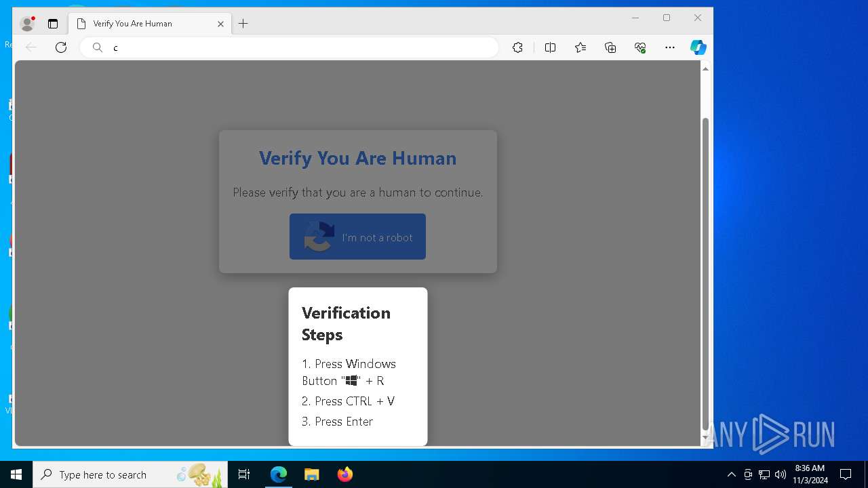This screenshot has width=868, height=488.
Task: Close the Verify You Are Human tab
Action: click(x=220, y=24)
